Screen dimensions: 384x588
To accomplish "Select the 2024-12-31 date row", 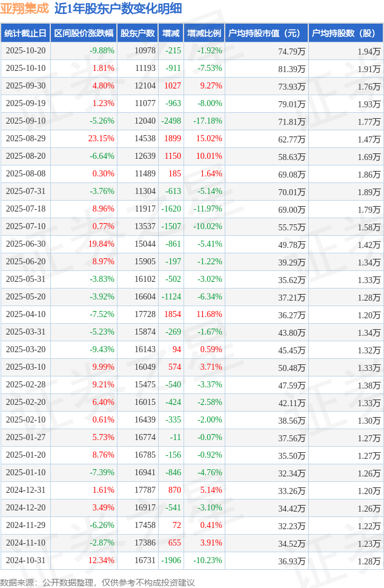I will click(x=25, y=490).
